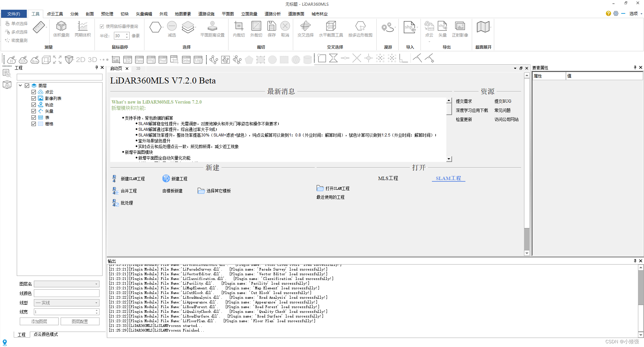
Task: Click the 漫游 roaming path icon
Action: (388, 27)
